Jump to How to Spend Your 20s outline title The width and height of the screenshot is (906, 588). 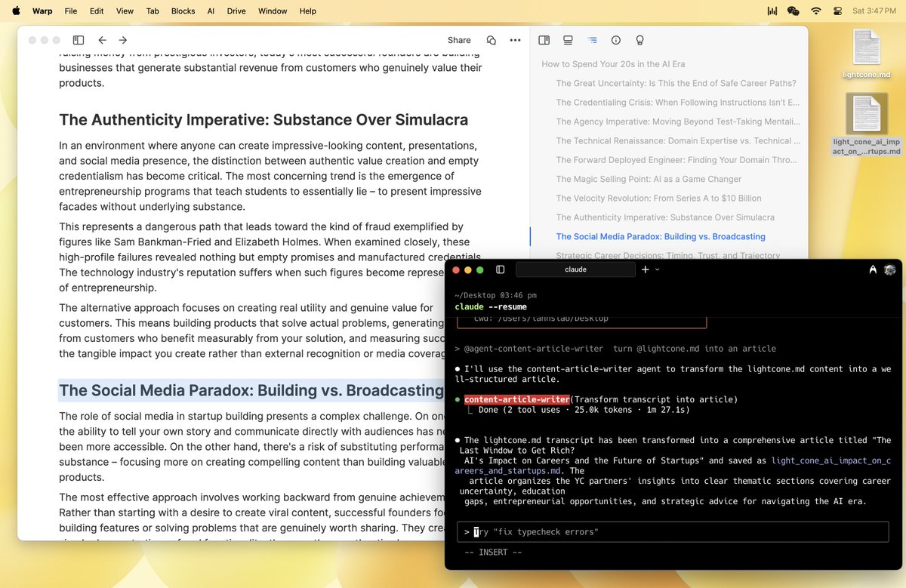(613, 64)
